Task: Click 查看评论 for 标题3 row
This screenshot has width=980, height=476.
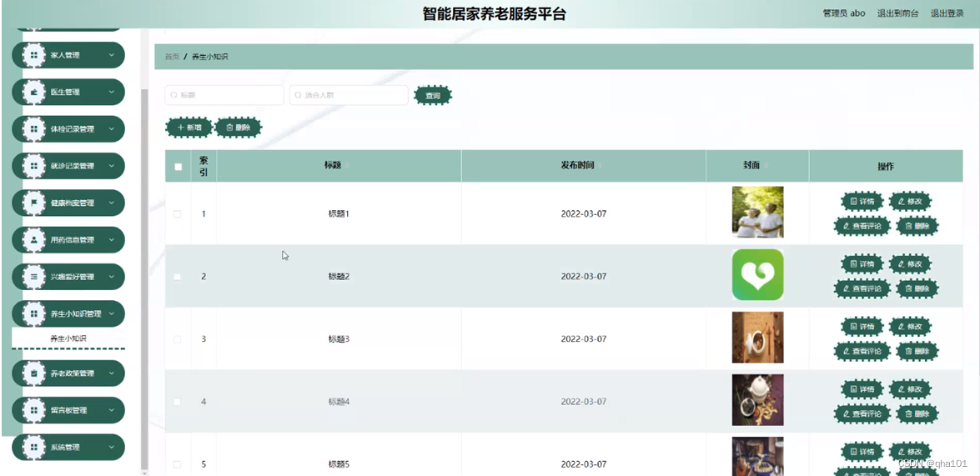Action: click(x=862, y=351)
